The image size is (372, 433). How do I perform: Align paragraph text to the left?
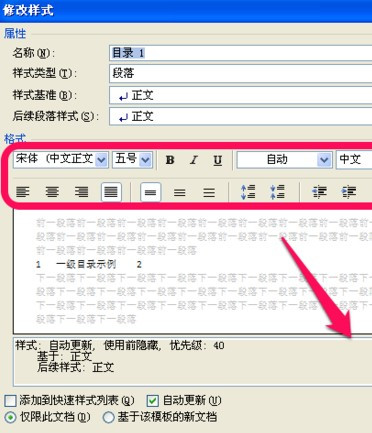tap(23, 192)
